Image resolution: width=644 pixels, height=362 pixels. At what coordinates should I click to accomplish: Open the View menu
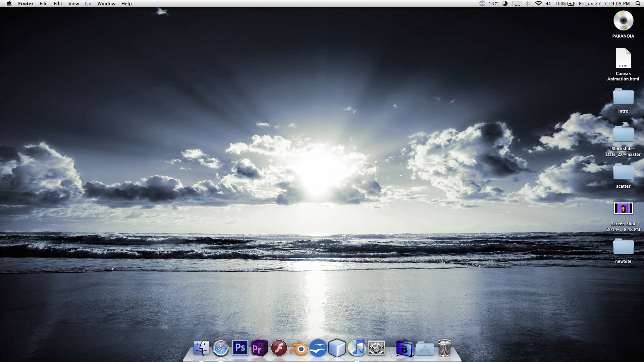point(73,4)
